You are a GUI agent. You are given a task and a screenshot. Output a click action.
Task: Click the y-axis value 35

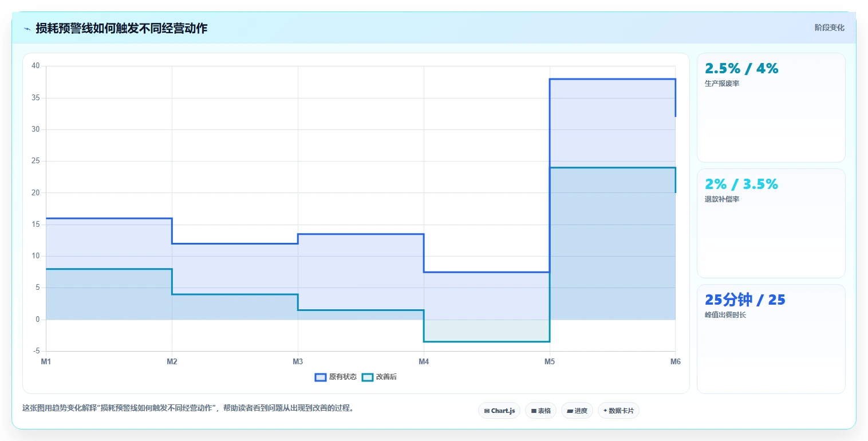(35, 98)
